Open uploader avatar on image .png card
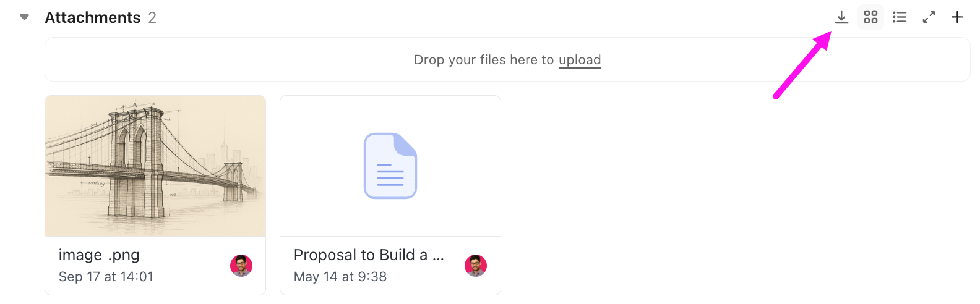Screen dimensions: 980x304 point(241,266)
